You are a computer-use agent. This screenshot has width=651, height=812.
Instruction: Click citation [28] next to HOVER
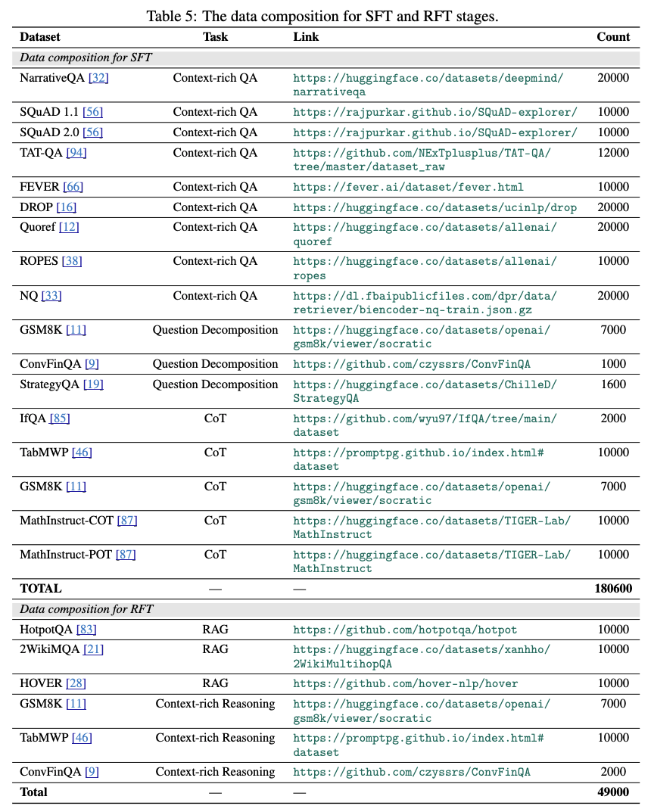click(76, 683)
